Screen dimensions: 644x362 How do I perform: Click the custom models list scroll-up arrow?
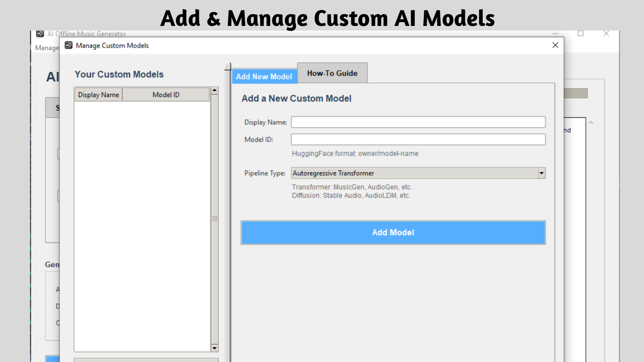click(x=215, y=90)
